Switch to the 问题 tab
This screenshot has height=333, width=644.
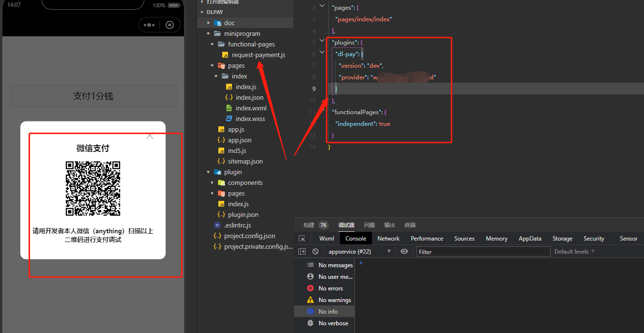[x=369, y=225]
